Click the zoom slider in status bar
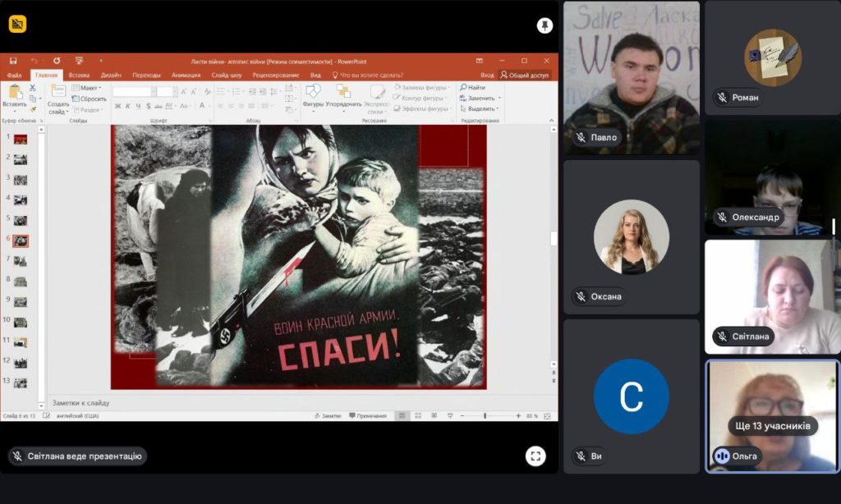Image resolution: width=841 pixels, height=504 pixels. pos(485,416)
